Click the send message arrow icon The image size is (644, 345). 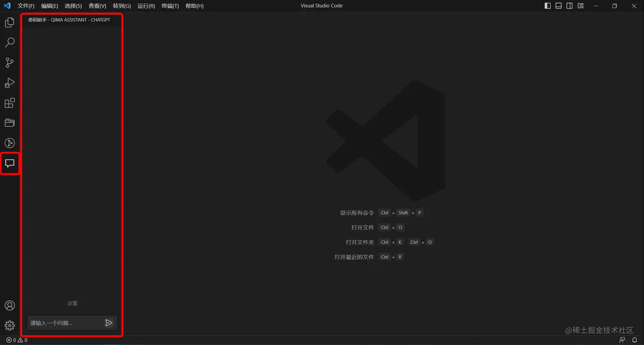pyautogui.click(x=109, y=323)
